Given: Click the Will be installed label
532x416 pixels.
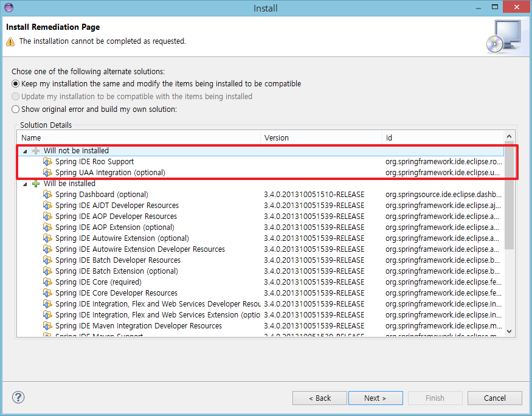Looking at the screenshot, I should [69, 184].
